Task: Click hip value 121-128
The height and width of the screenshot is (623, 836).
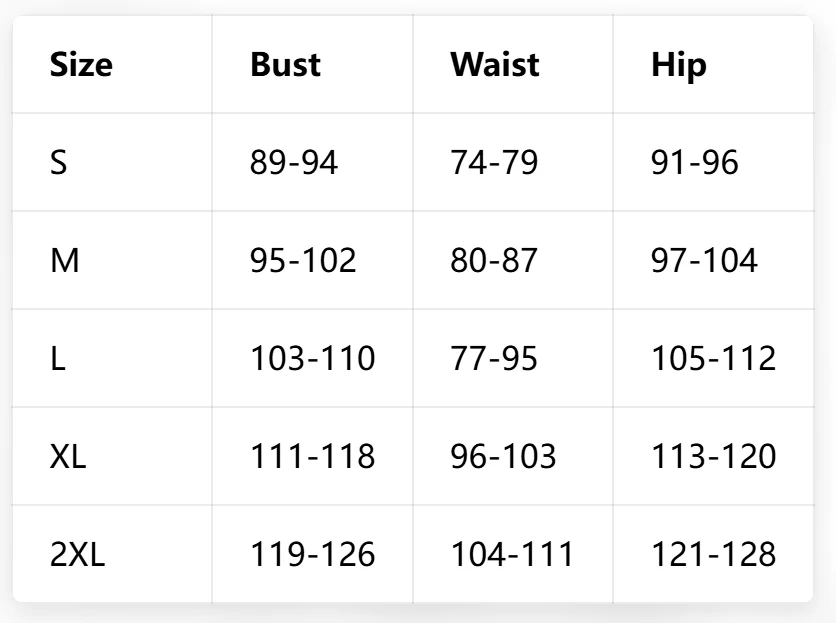Action: pyautogui.click(x=713, y=554)
